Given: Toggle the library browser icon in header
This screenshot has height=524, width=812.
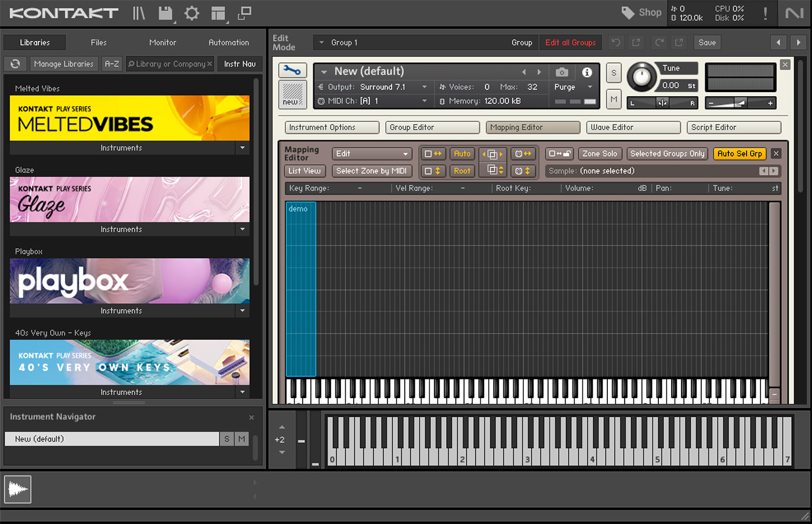Looking at the screenshot, I should tap(139, 13).
